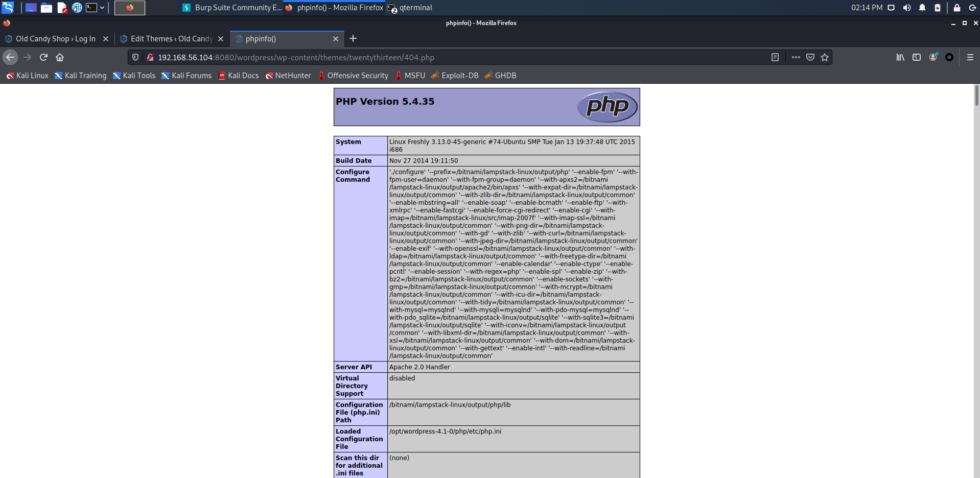Screen dimensions: 980x478
Task: Select the Apache 2.0 Handler value
Action: [419, 367]
